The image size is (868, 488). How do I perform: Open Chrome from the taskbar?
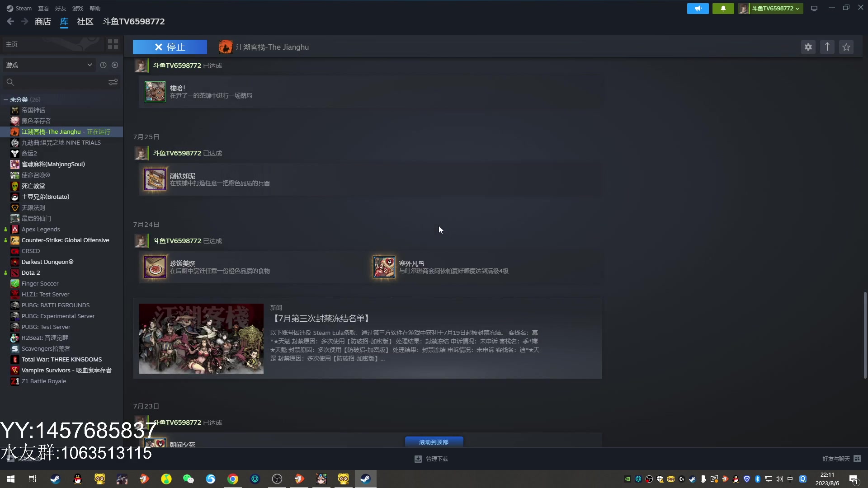tap(233, 479)
